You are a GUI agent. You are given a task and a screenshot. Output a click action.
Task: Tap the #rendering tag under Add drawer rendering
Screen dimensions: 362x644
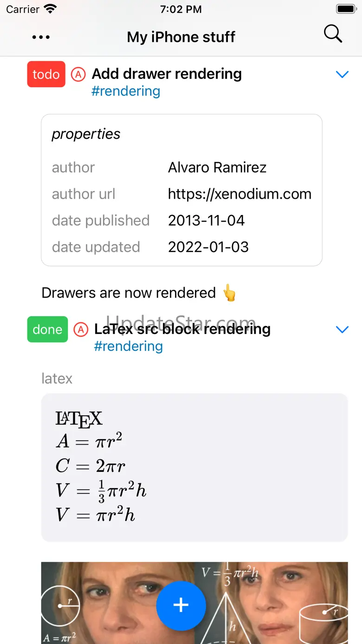pos(126,91)
